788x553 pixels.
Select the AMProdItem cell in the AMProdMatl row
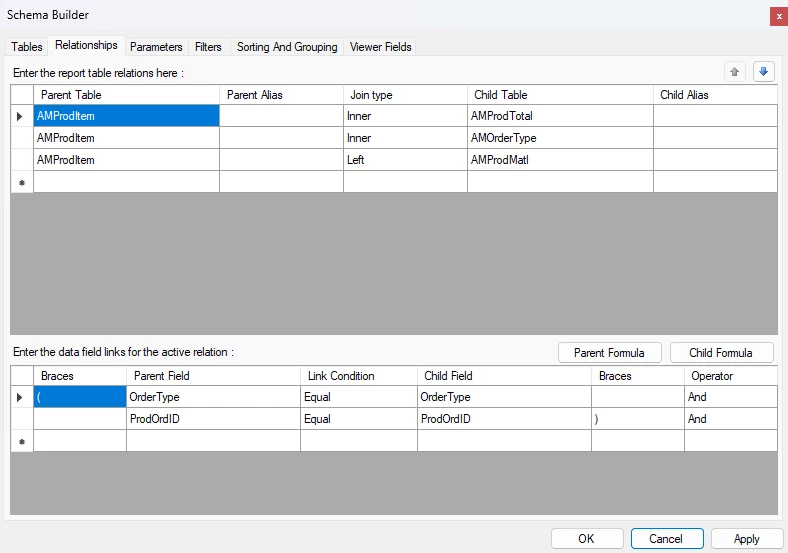tap(127, 160)
